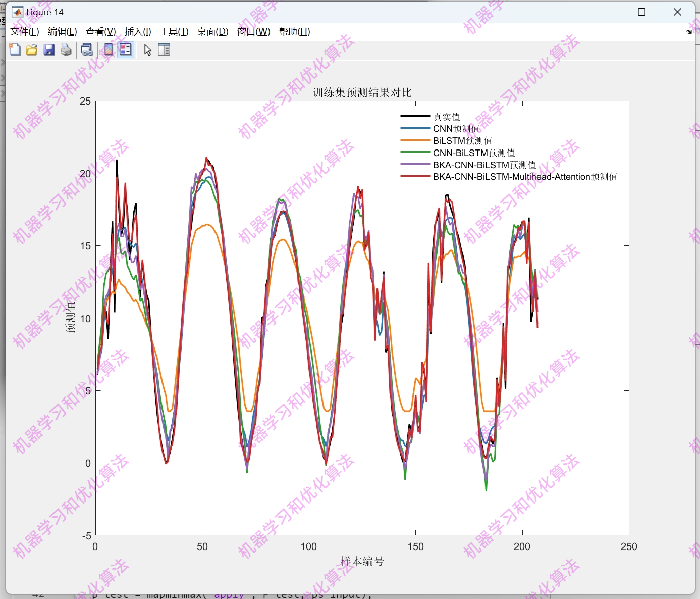Image resolution: width=700 pixels, height=599 pixels.
Task: Click the y-axis tick label 25
Action: pos(85,101)
